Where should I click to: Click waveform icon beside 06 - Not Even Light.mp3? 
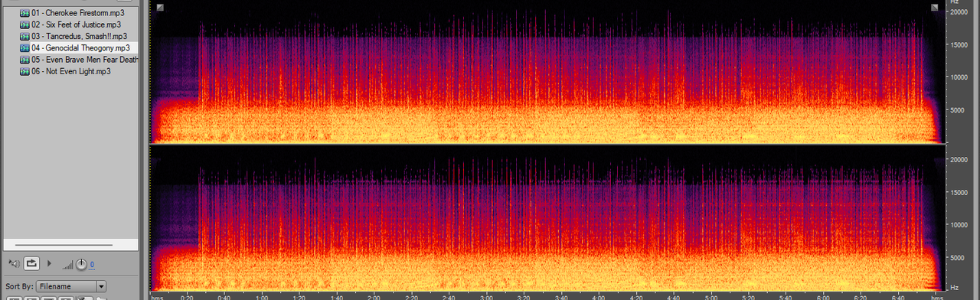pos(24,71)
